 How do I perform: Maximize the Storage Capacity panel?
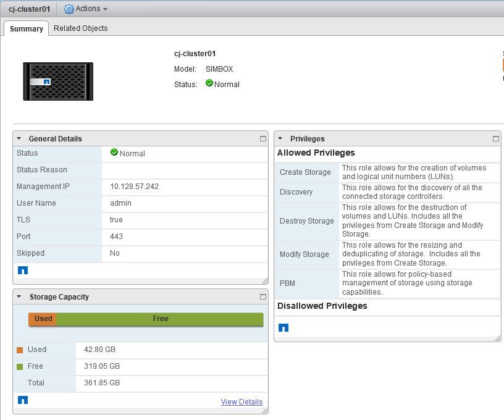coord(263,297)
